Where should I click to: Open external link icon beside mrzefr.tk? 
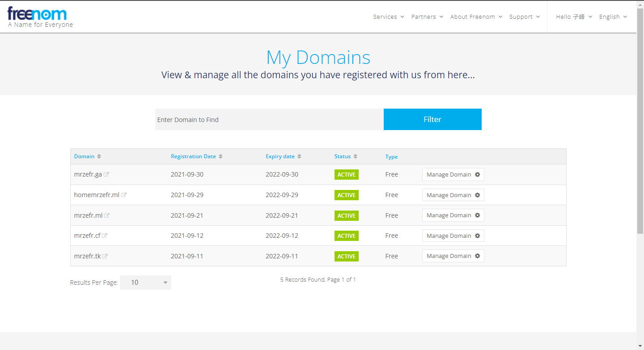105,256
